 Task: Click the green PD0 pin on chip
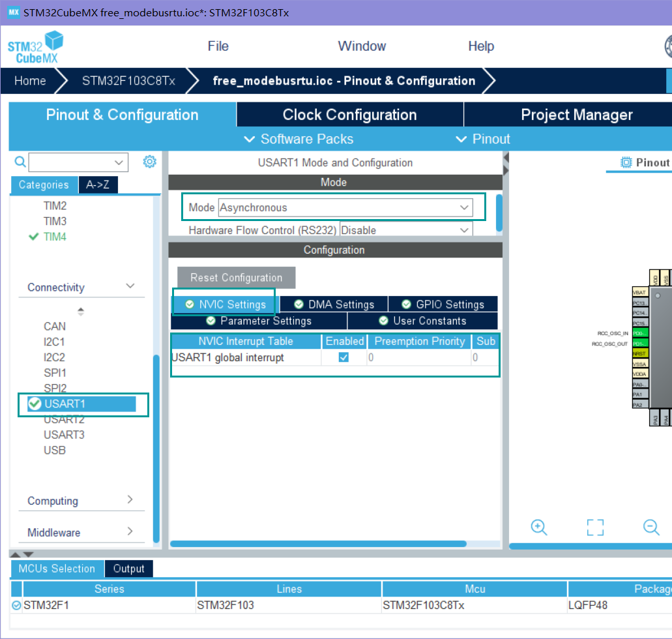[x=640, y=333]
